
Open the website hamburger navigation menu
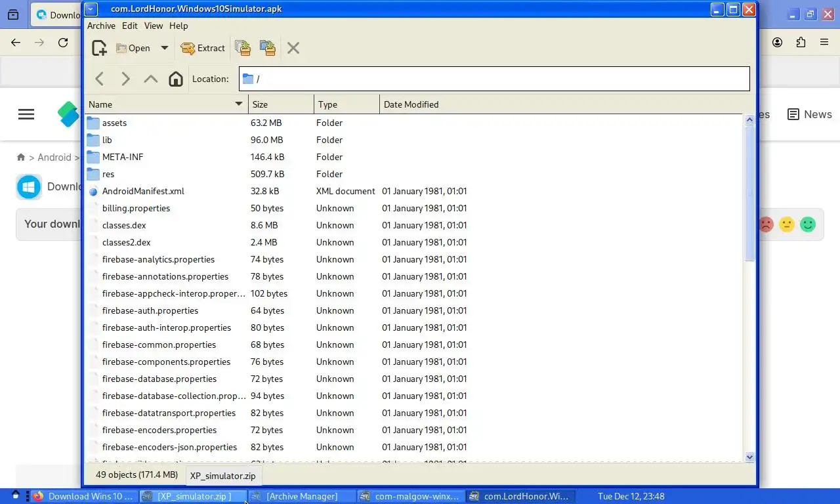click(x=26, y=114)
